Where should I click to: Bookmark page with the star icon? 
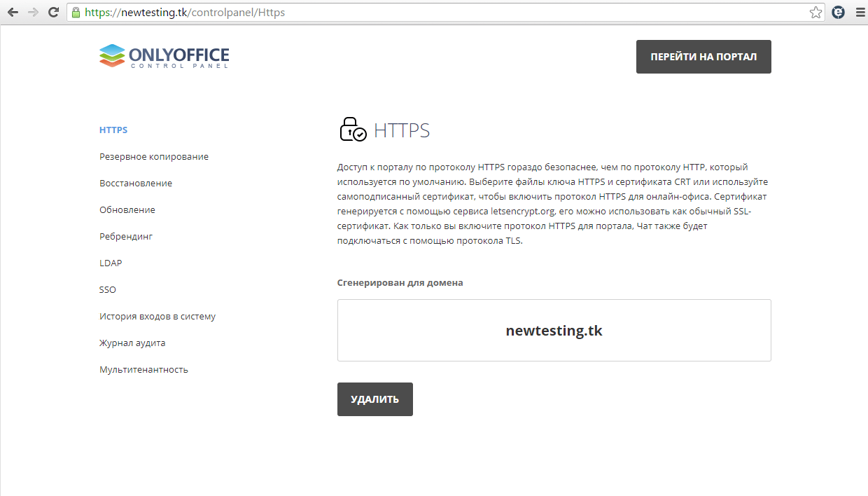coord(815,13)
